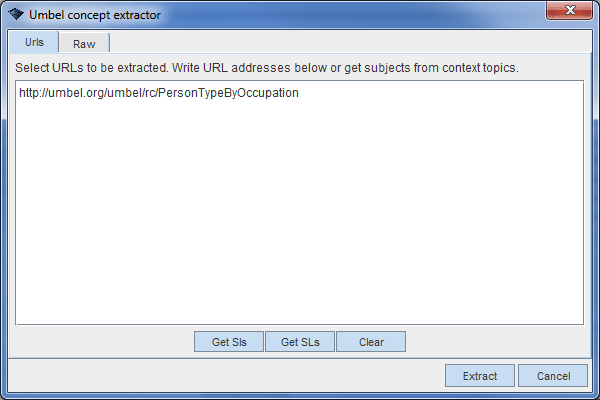This screenshot has width=600, height=400.
Task: Close the Umbel concept extractor window
Action: (x=569, y=12)
